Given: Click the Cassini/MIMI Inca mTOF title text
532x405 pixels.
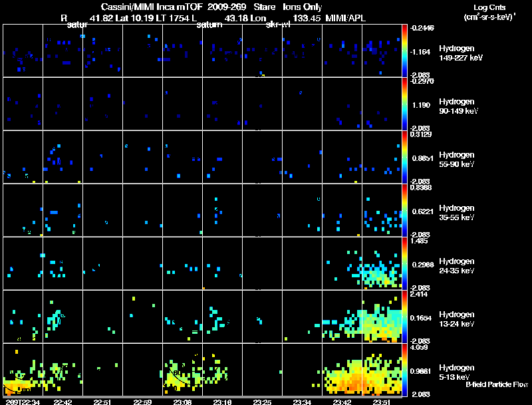Looking at the screenshot, I should point(152,7).
